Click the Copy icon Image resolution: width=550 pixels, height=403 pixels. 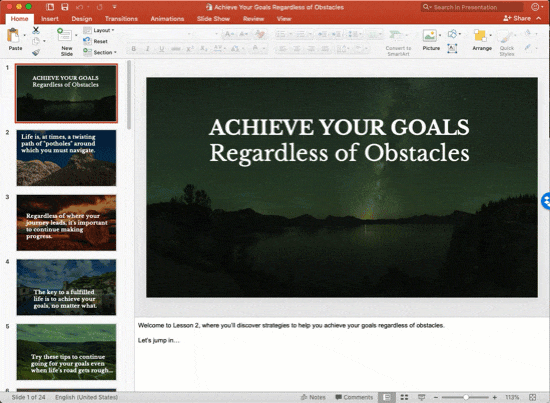(36, 41)
